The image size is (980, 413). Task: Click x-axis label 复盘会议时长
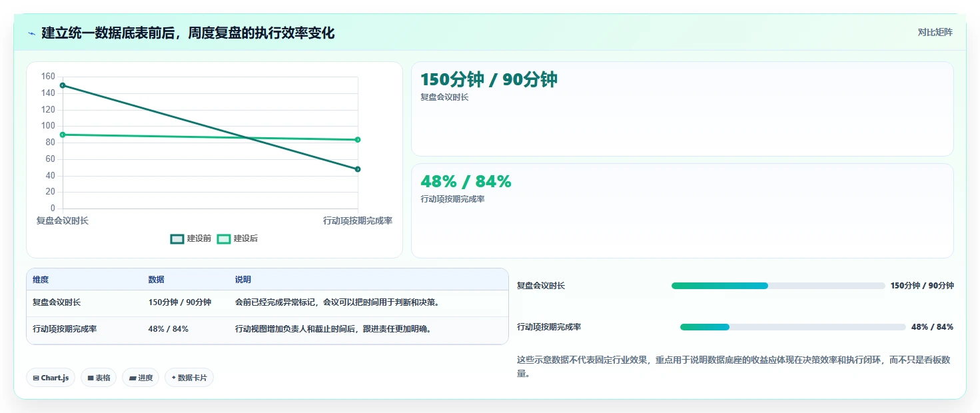coord(63,221)
